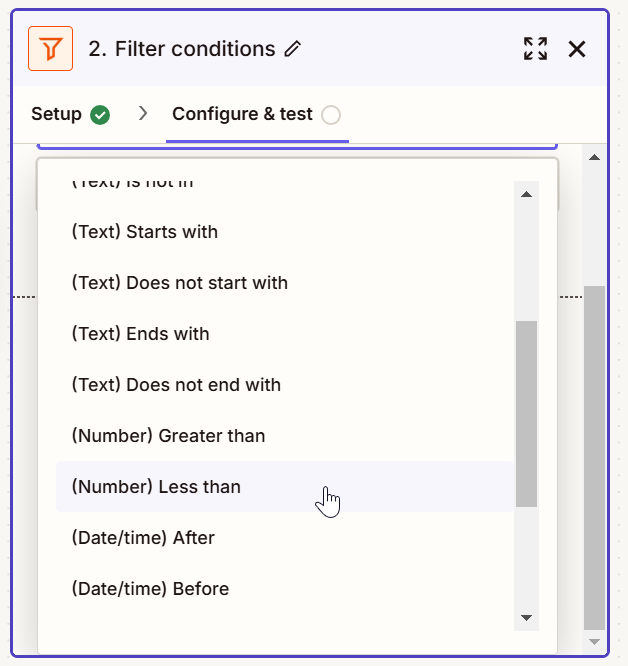Click the chevron between Setup and Configure
The image size is (628, 666).
tap(143, 114)
